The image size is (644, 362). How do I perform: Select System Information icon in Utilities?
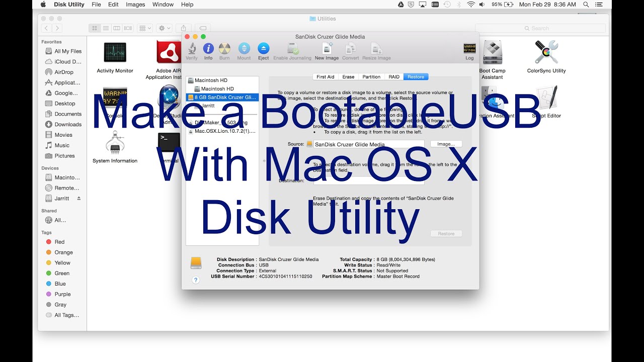tap(115, 143)
